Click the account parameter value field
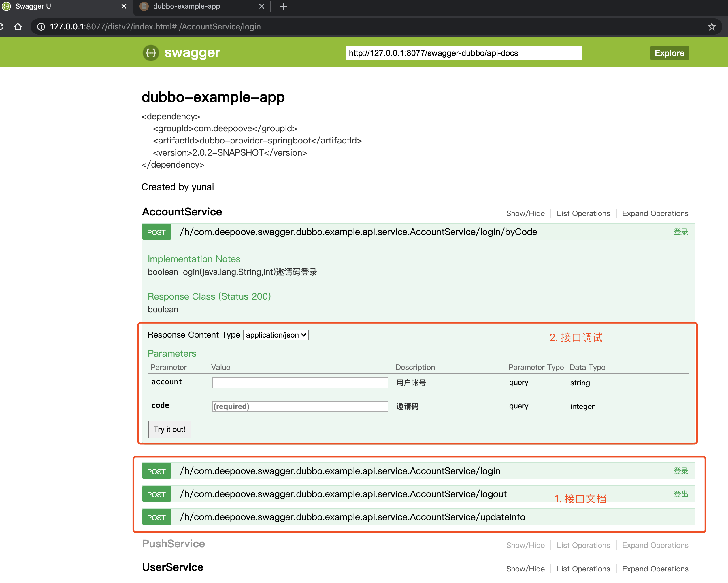Viewport: 728px width, 583px height. coord(300,383)
